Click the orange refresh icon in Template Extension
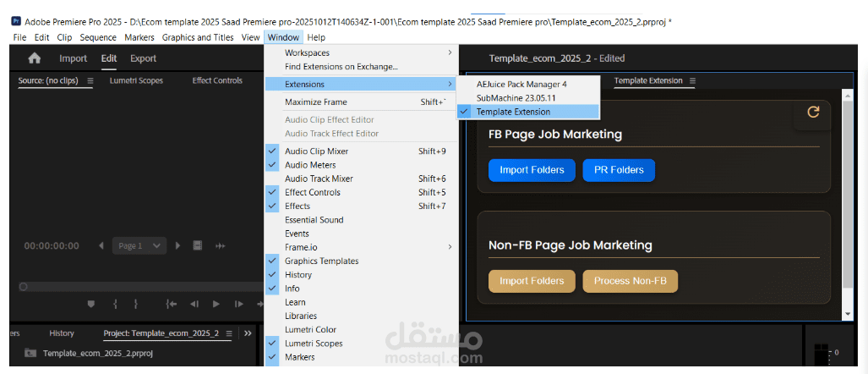The image size is (868, 374). tap(813, 112)
